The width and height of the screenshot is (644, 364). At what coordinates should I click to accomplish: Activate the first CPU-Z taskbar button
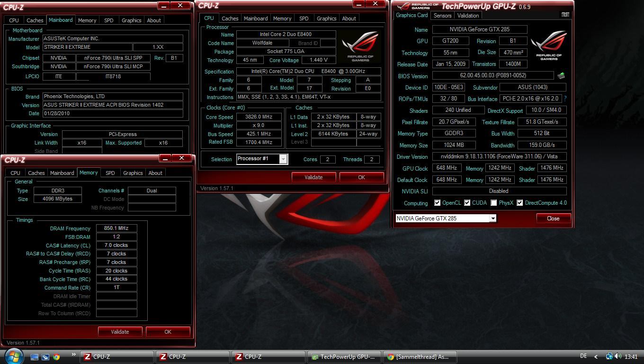pyautogui.click(x=116, y=357)
